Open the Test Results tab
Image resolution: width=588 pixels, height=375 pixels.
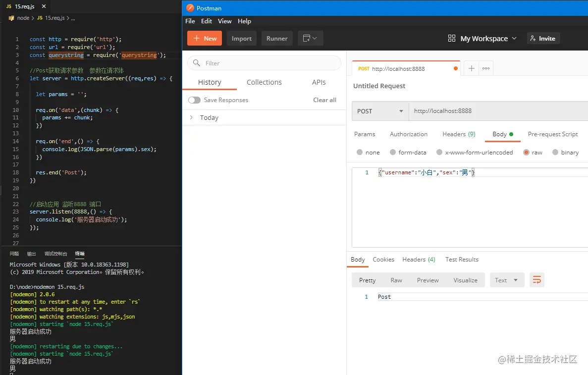coord(462,260)
